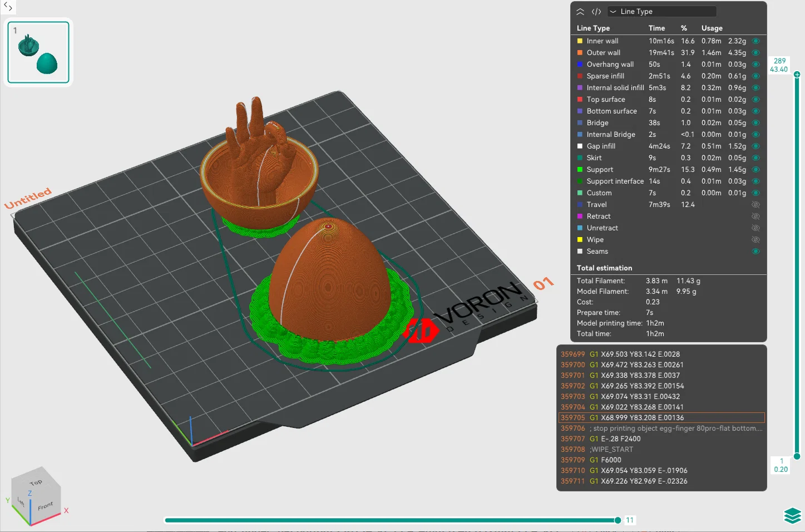Hide Overhang wall lines with eye icon
Screen dimensions: 805x532
pyautogui.click(x=755, y=65)
